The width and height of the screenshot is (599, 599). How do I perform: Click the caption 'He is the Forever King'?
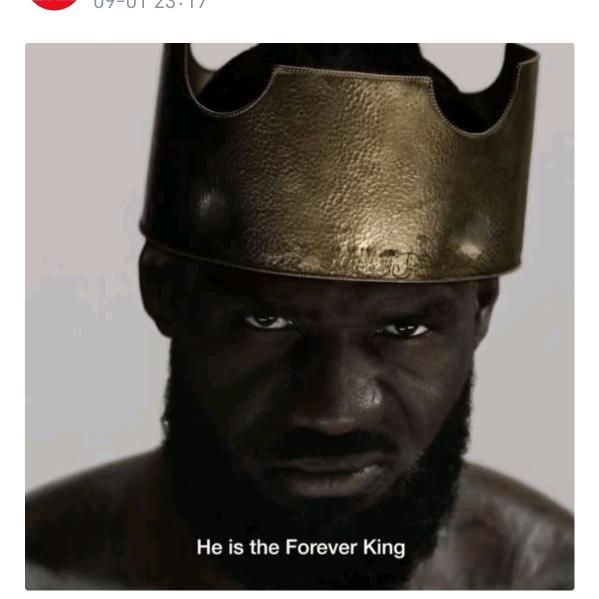tap(301, 547)
